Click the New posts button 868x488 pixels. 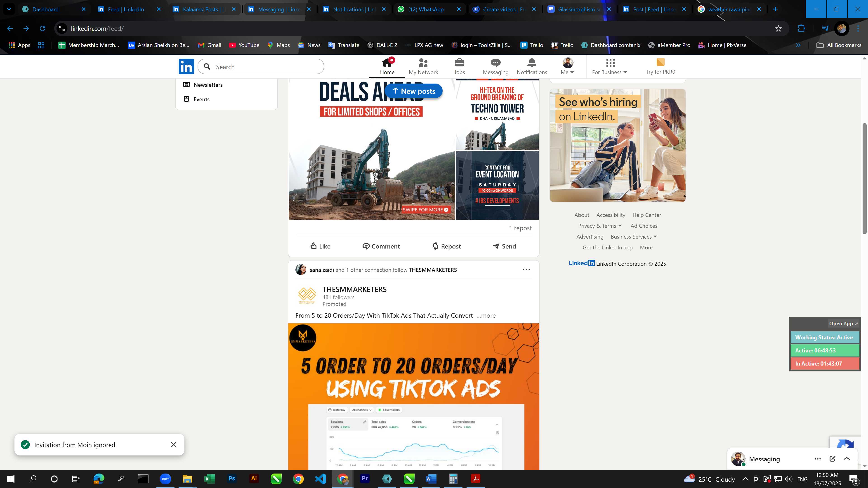point(413,91)
